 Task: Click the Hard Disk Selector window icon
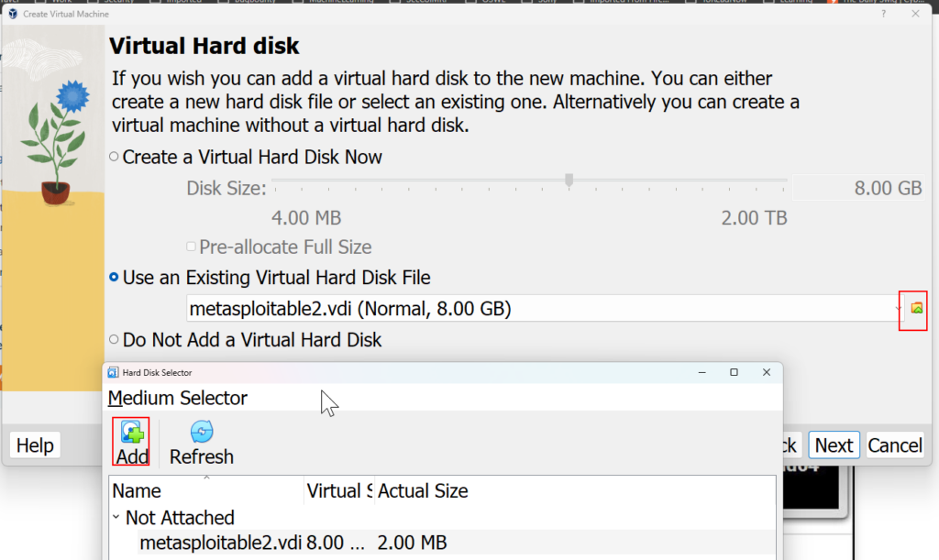click(113, 372)
